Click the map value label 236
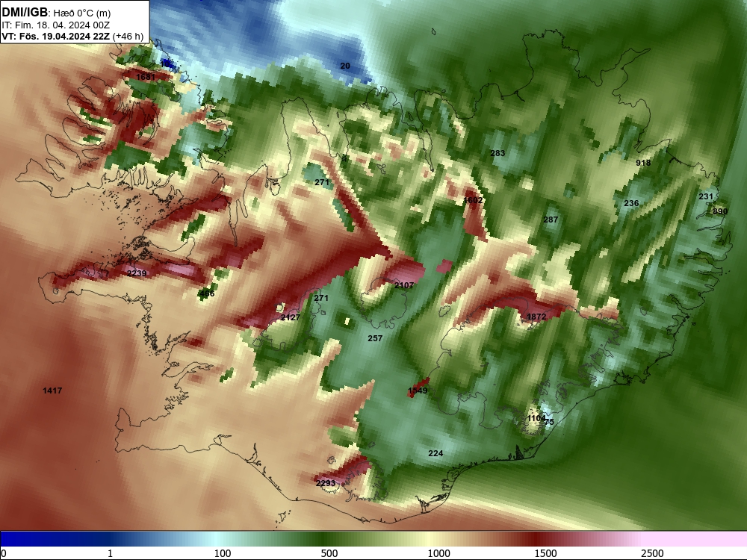The image size is (747, 560). (631, 203)
